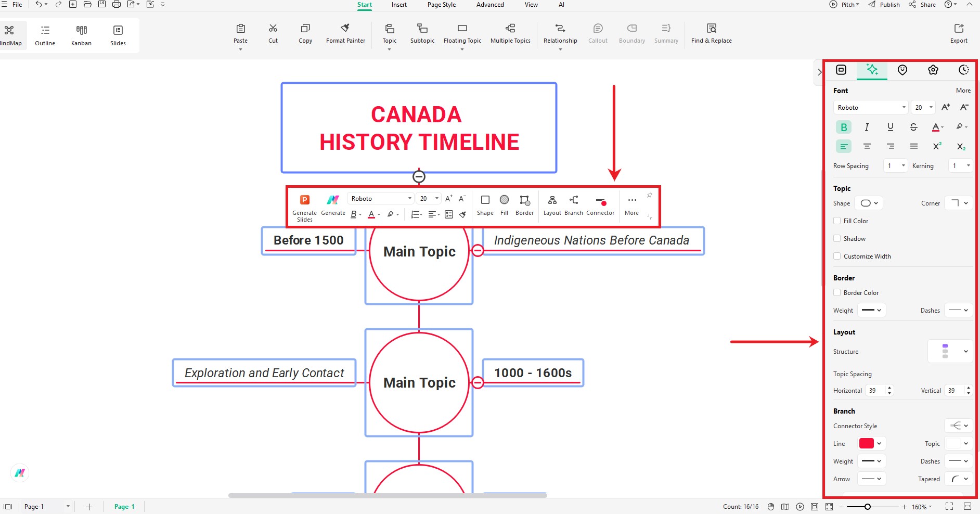
Task: Open the Page Style tab
Action: [x=442, y=5]
